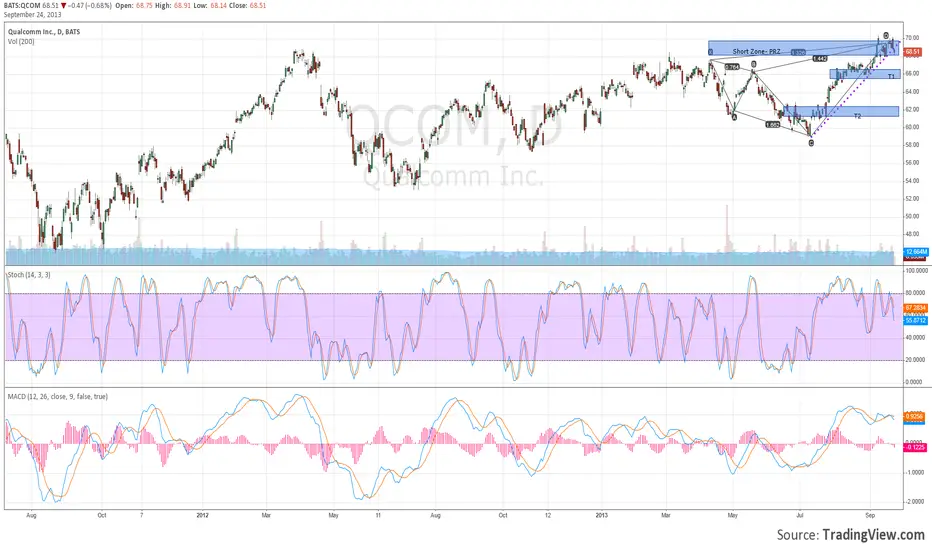Screen dimensions: 932x550
Task: Click the orange 67.2834 stochastic value tag
Action: coord(915,308)
